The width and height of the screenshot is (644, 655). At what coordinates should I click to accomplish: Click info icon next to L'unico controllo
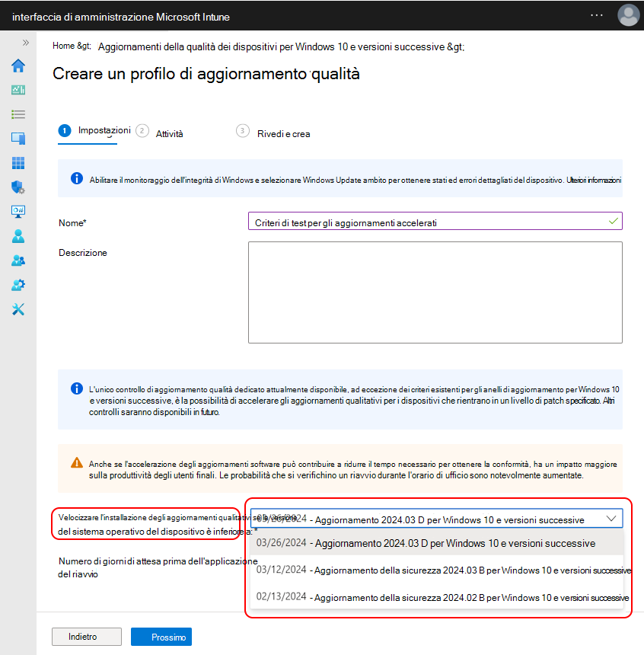click(76, 388)
